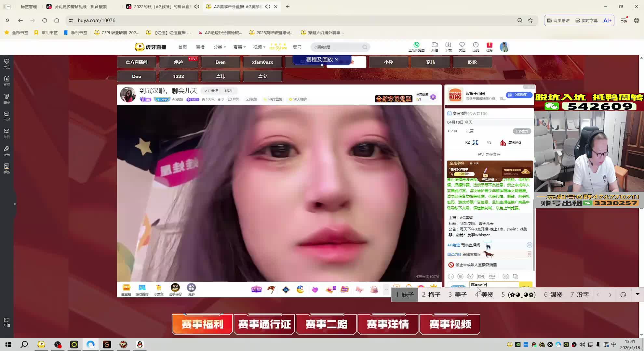This screenshot has height=351, width=644.
Task: Open the treasure chest (百宝箱) icon
Action: coord(126,289)
